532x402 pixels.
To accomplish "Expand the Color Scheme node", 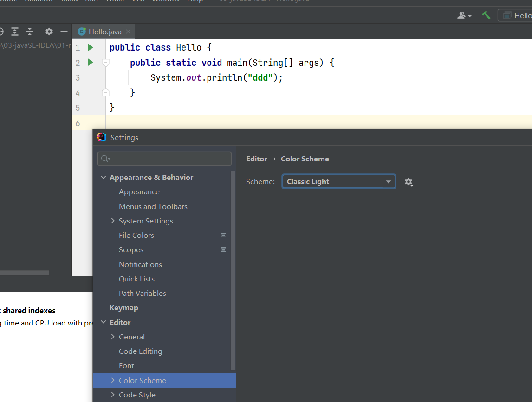I will pyautogui.click(x=113, y=380).
